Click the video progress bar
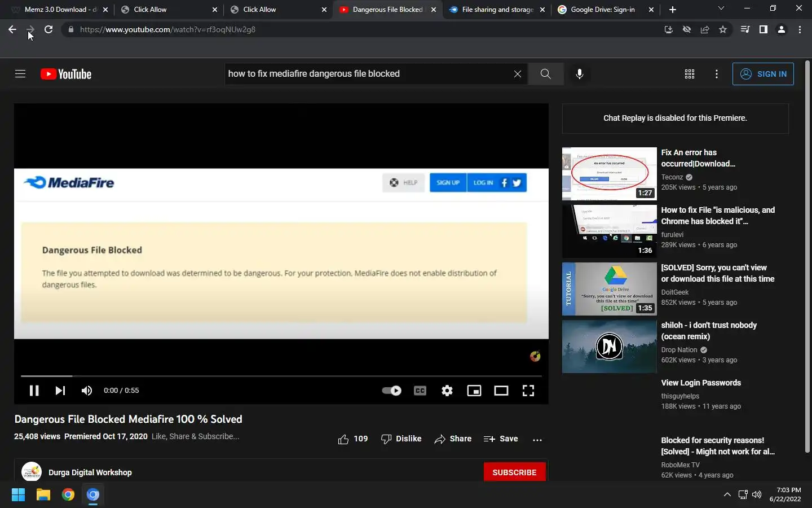 tap(281, 376)
